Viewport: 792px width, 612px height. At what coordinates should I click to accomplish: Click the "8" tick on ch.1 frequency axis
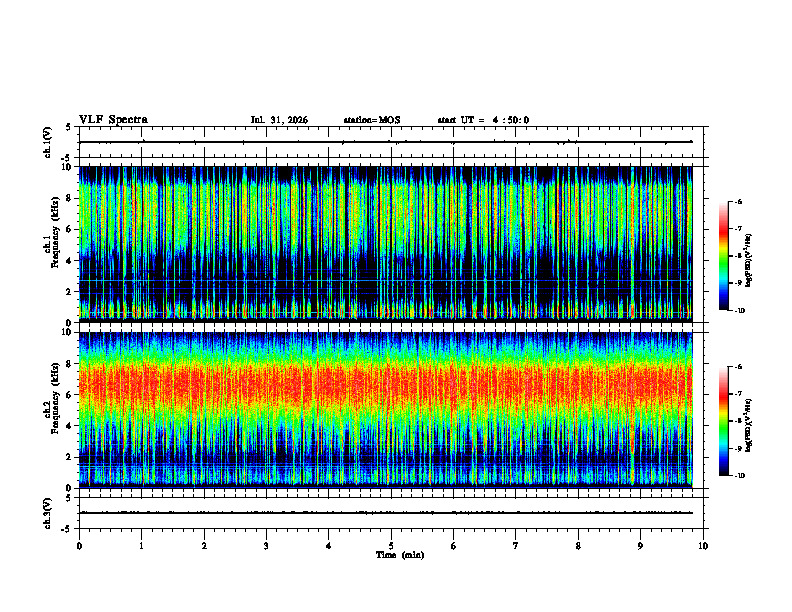pyautogui.click(x=70, y=198)
